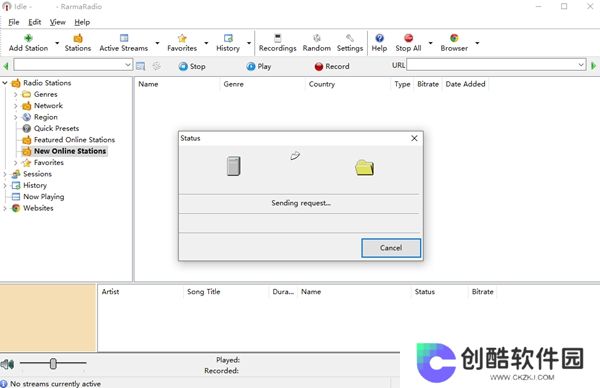The image size is (600, 388).
Task: Expand the Genres tree node
Action: tap(16, 94)
